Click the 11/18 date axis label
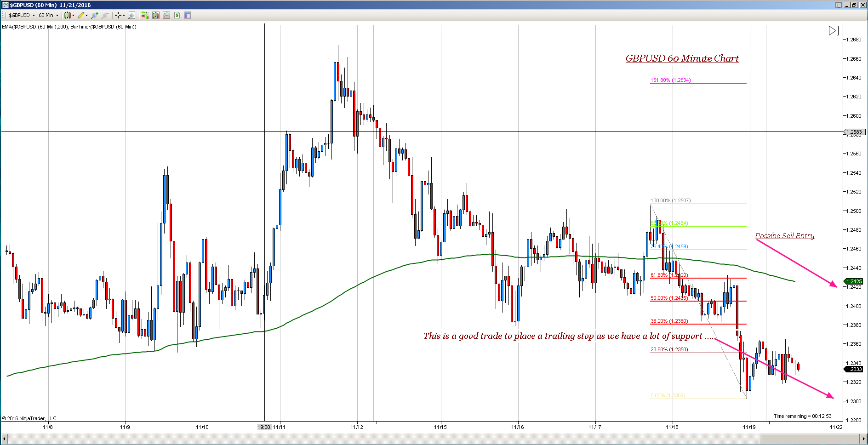 click(x=672, y=427)
